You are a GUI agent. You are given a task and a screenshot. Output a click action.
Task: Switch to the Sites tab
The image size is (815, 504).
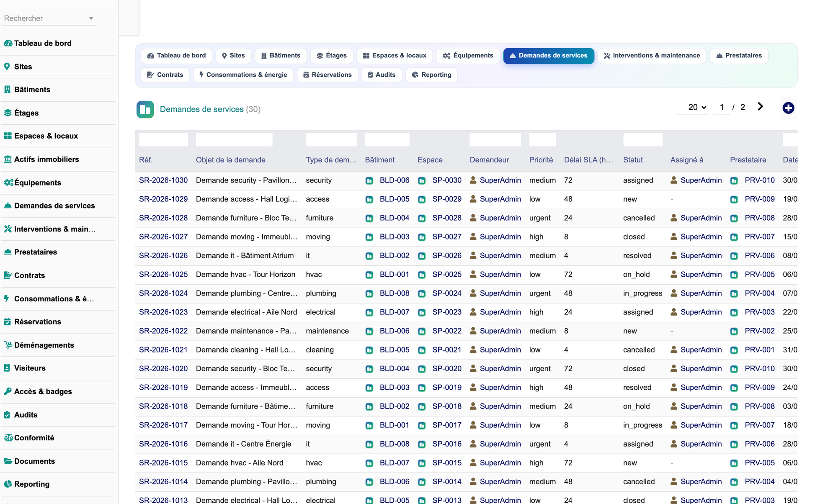point(233,55)
